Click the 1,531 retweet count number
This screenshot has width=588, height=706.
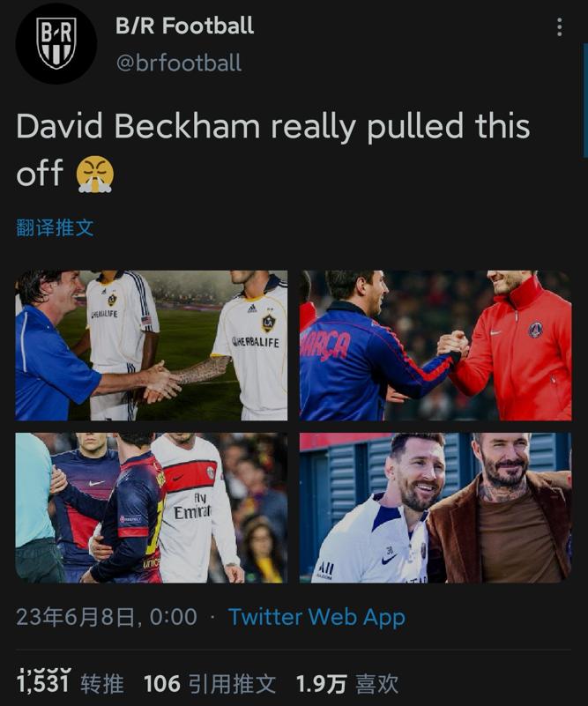click(43, 683)
